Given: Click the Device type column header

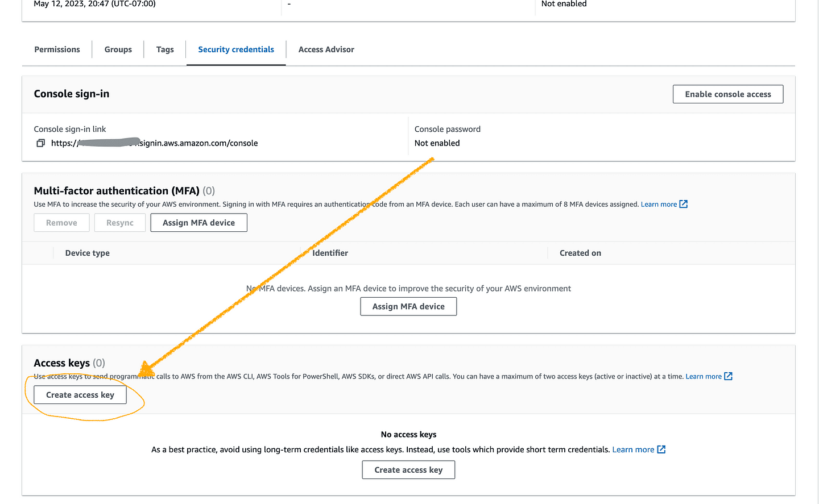Looking at the screenshot, I should coord(88,253).
